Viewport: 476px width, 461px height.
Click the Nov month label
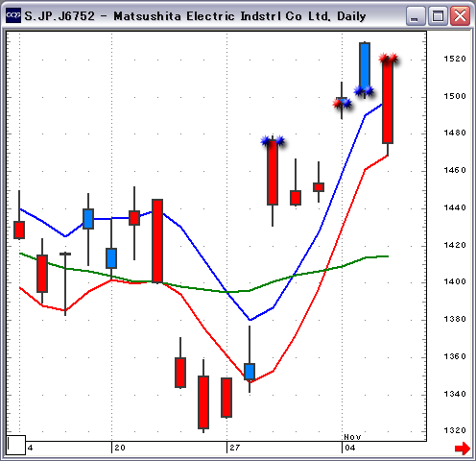tap(352, 437)
